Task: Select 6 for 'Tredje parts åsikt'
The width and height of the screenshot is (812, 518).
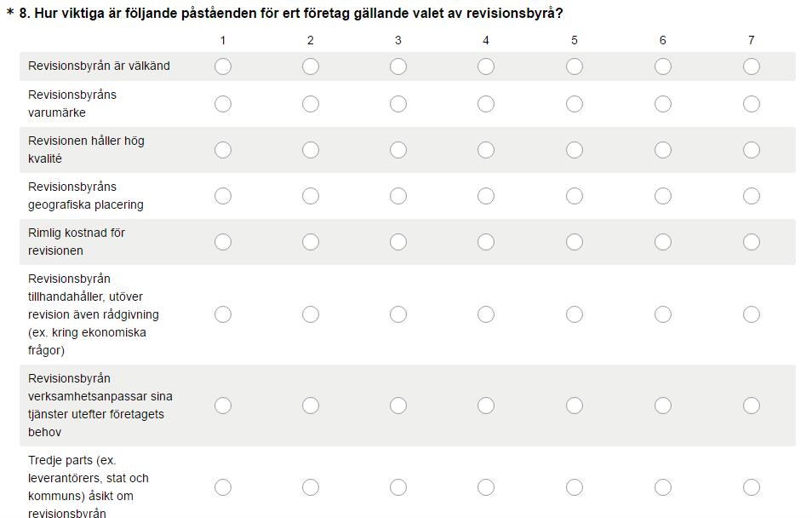Action: (x=663, y=487)
